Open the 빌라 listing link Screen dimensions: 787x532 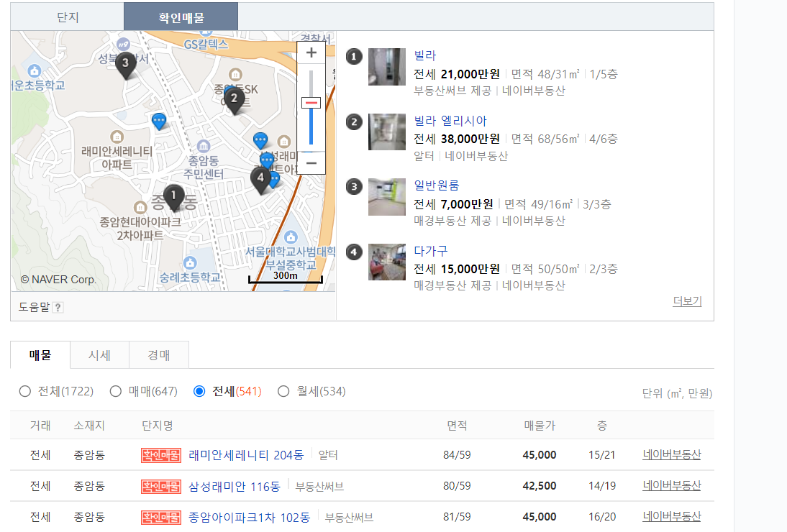(x=424, y=55)
